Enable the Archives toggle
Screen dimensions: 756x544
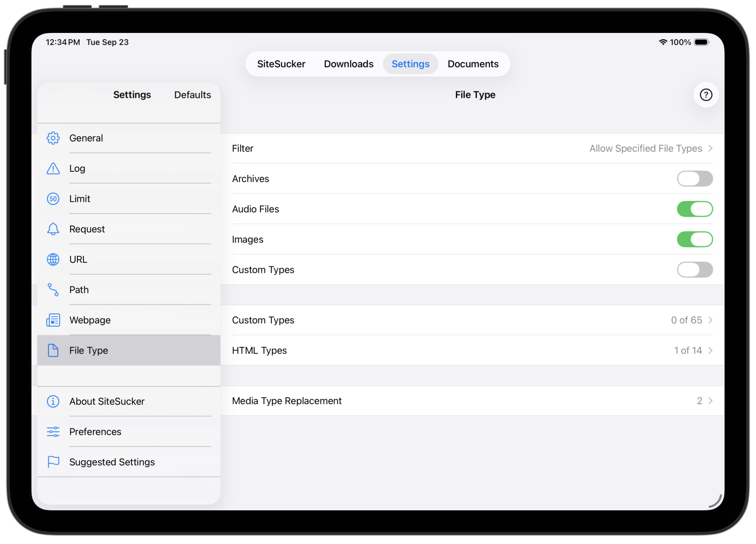695,179
